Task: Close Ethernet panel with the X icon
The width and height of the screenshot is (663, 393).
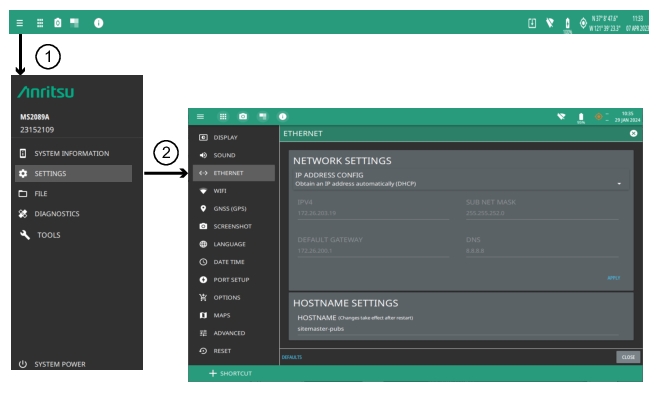Action: coord(633,133)
